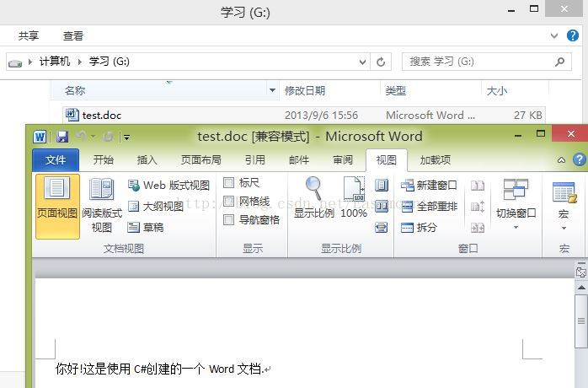The image size is (588, 388).
Task: Switch to the 插入 (Insert) tab
Action: point(147,160)
